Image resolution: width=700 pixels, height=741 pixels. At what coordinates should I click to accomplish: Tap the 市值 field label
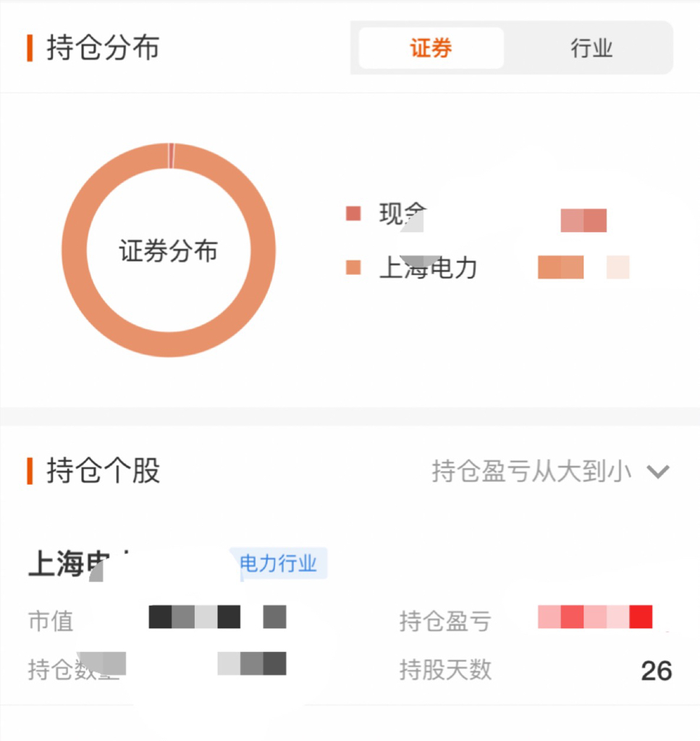(51, 621)
